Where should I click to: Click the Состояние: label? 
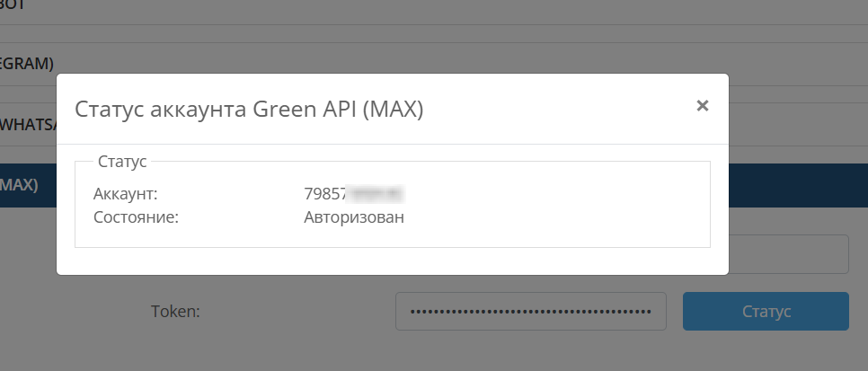(137, 216)
